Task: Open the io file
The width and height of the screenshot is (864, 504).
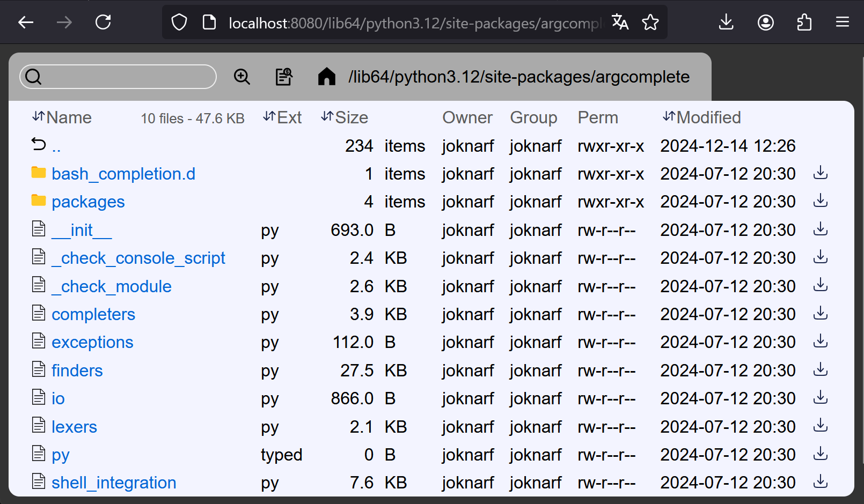Action: pos(58,398)
